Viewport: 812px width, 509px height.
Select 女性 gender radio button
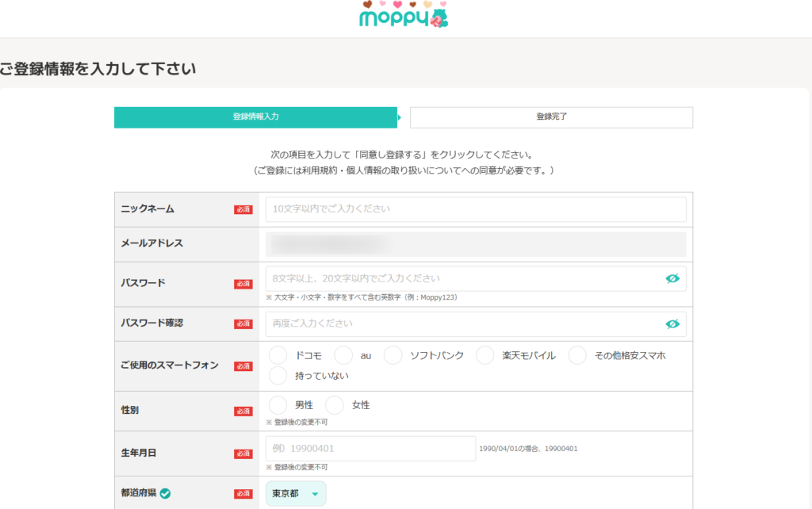pyautogui.click(x=335, y=405)
